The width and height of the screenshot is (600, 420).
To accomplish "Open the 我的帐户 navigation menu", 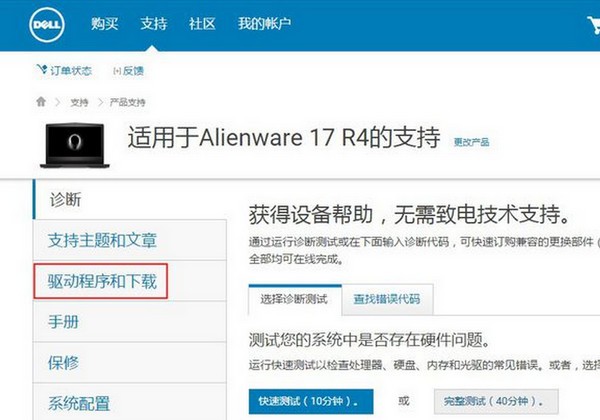I will [x=264, y=24].
